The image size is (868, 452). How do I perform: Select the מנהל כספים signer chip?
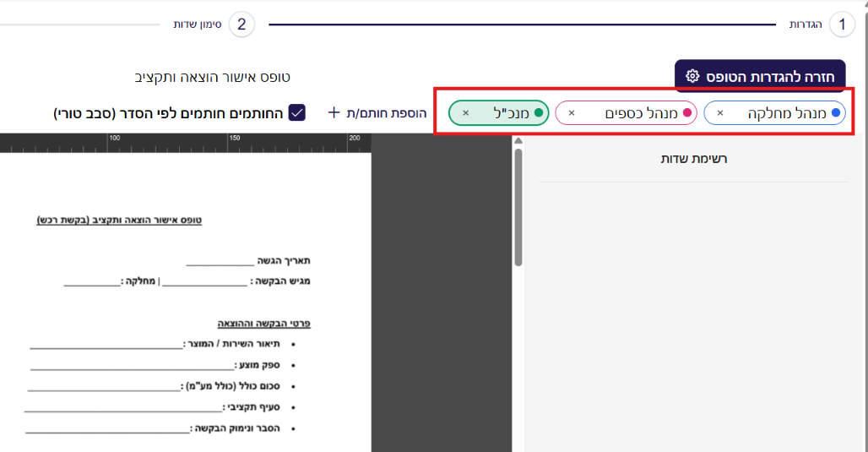(626, 113)
